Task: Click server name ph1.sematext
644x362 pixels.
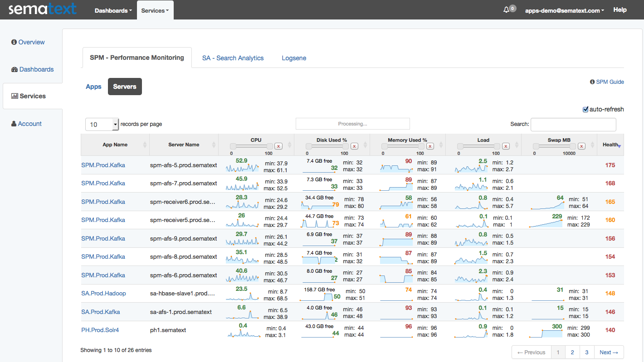Action: [x=168, y=330]
